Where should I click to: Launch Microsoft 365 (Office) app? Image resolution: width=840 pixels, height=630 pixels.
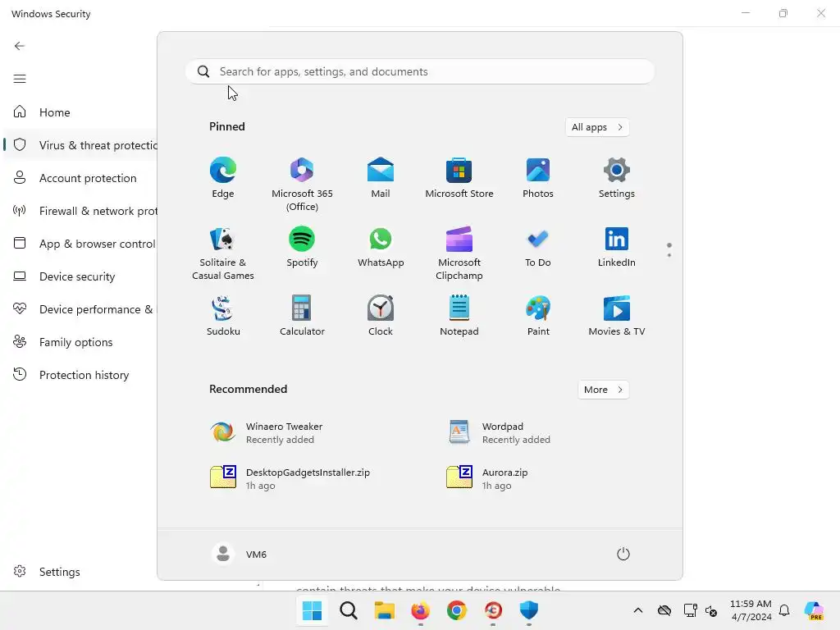tap(302, 185)
